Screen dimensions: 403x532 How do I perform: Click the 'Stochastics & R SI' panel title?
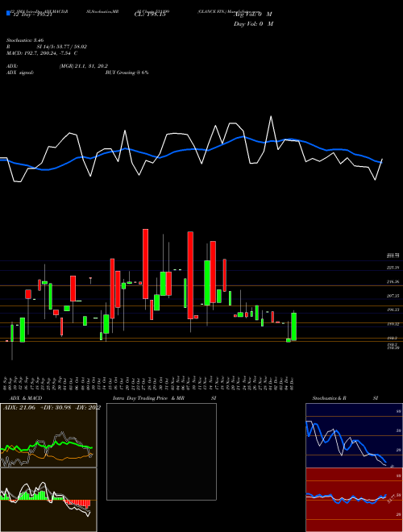(345, 398)
